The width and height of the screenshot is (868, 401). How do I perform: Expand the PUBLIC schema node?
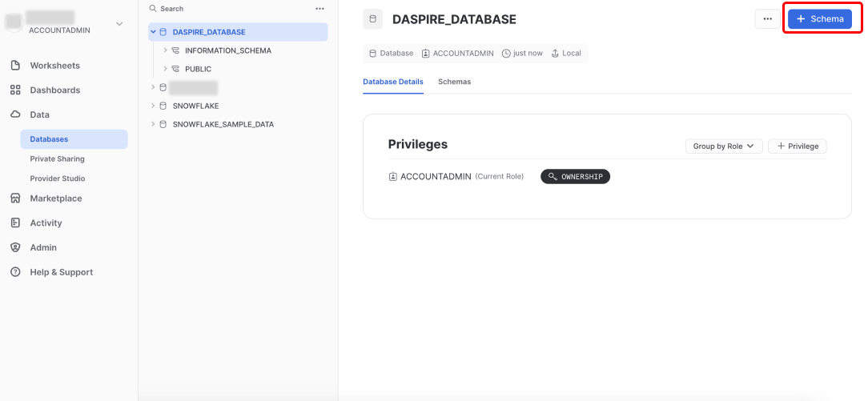[165, 69]
